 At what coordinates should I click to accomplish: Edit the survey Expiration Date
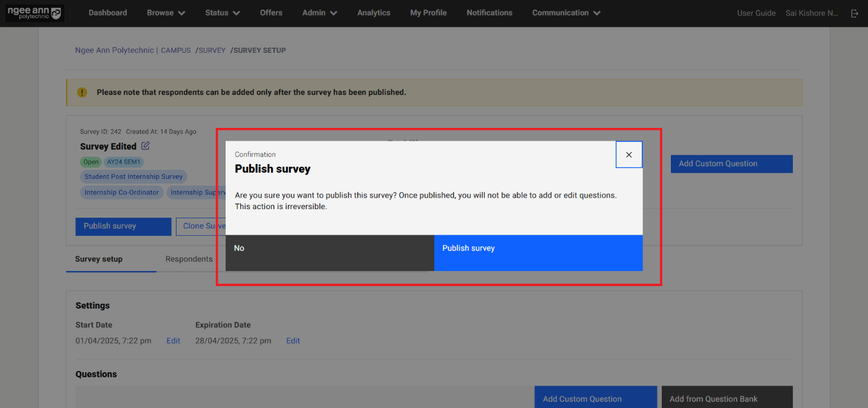(293, 341)
